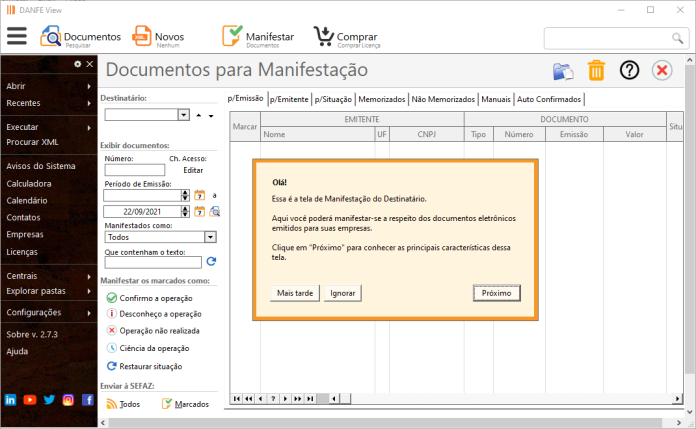Open Instagram social icon

[x=68, y=400]
